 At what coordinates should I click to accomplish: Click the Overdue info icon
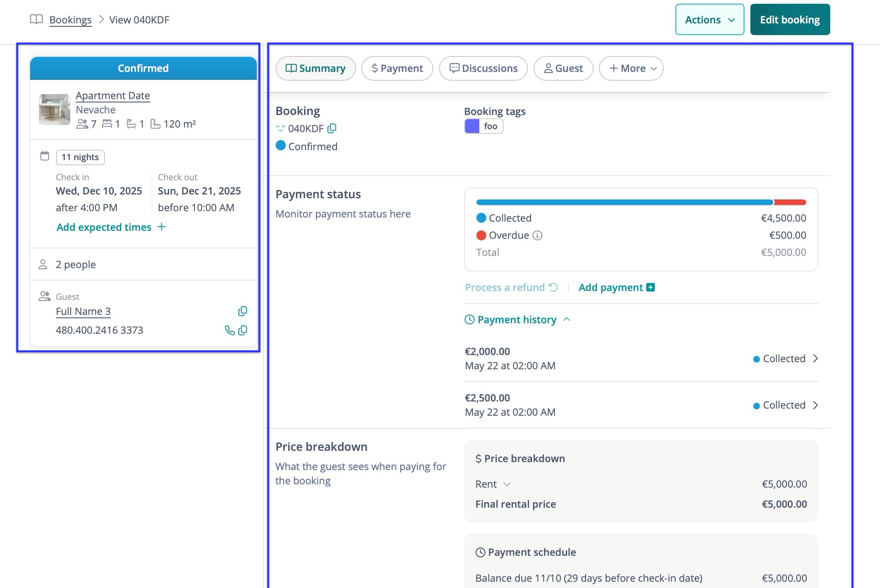click(x=537, y=235)
